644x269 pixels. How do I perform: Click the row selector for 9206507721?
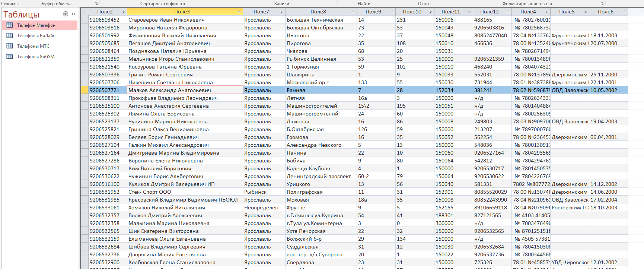(x=85, y=90)
